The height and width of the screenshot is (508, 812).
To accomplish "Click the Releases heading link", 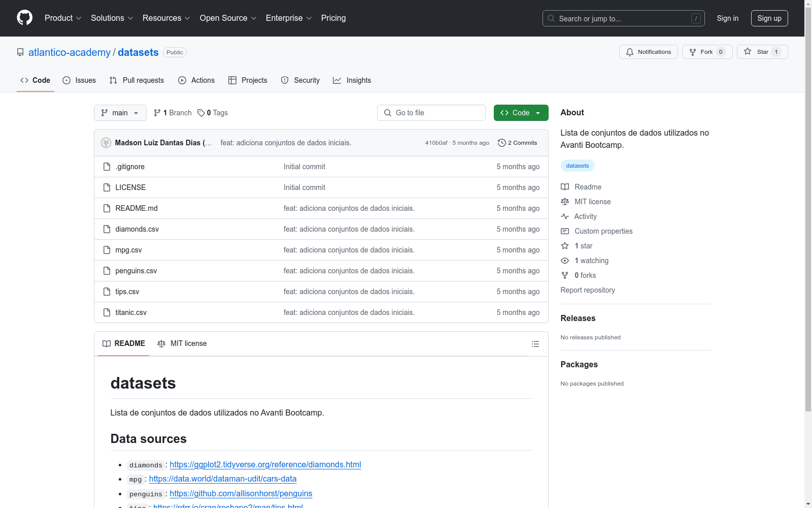I will point(578,318).
